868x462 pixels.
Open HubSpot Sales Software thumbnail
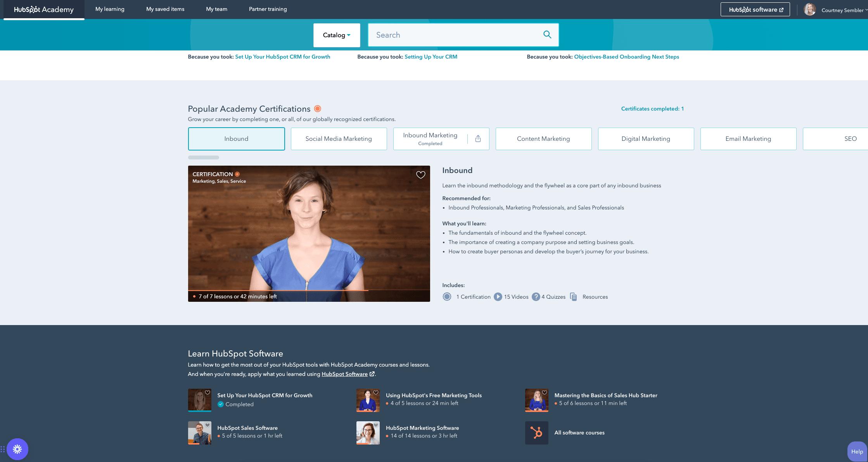tap(200, 433)
